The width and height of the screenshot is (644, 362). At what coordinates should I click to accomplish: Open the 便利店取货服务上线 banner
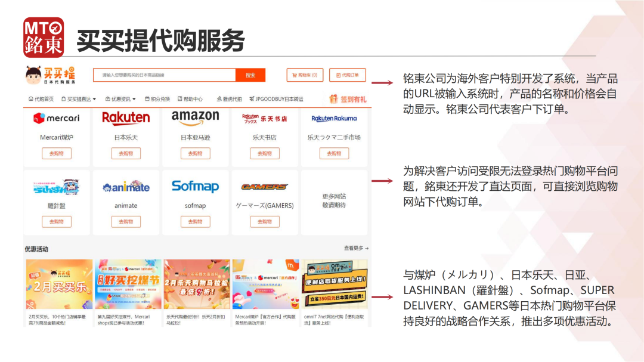tap(335, 284)
